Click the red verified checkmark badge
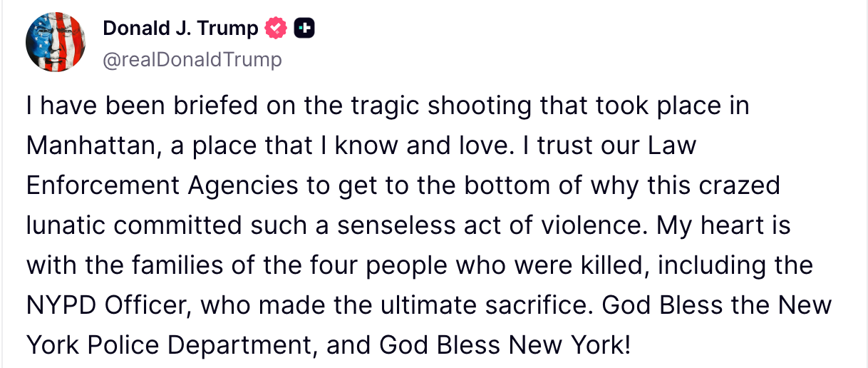 tap(276, 29)
